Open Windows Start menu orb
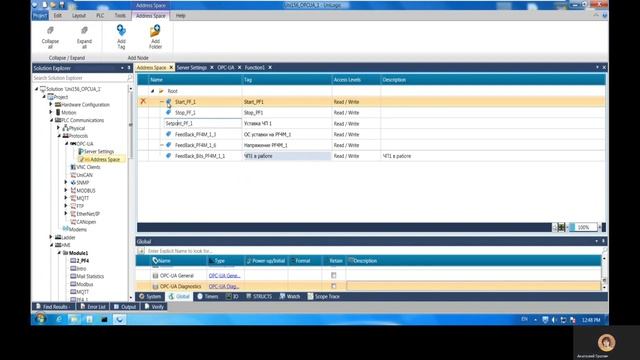 point(40,319)
